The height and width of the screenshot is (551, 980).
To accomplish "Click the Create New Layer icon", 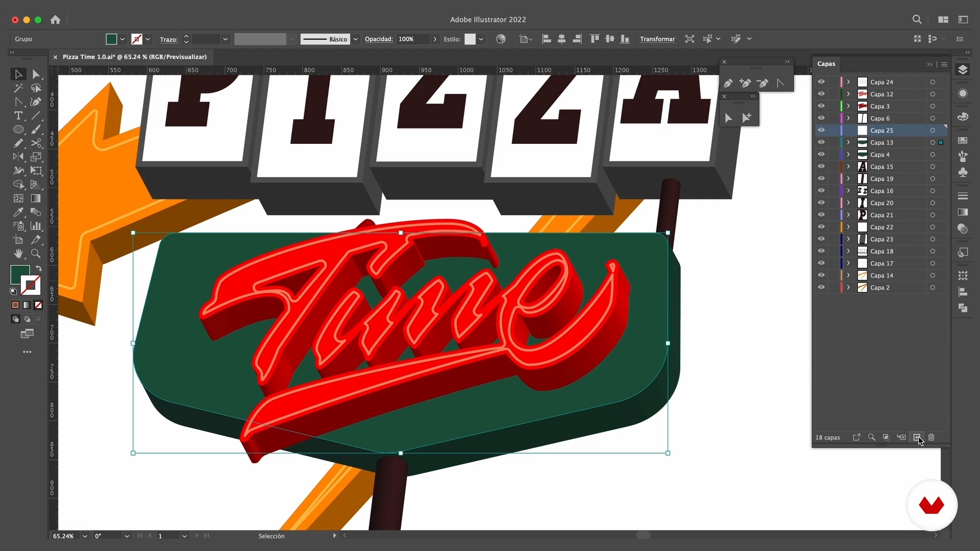I will point(917,437).
